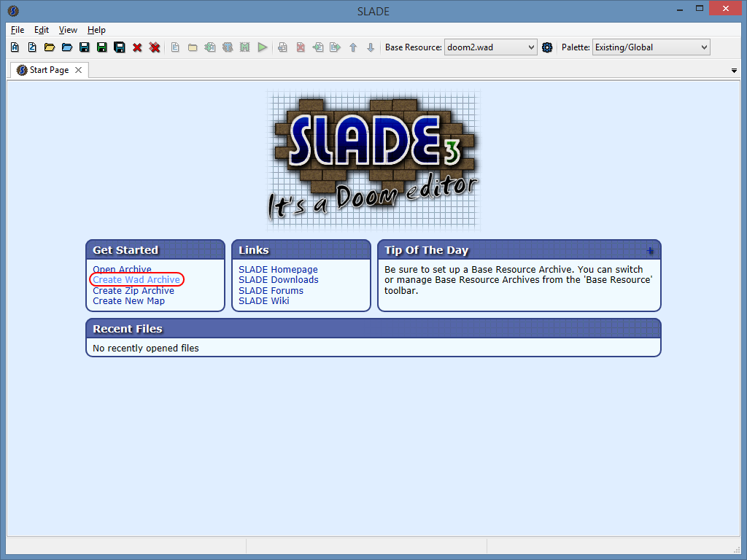Click the Save All stacked floppy icon
This screenshot has height=560, width=747.
[120, 47]
